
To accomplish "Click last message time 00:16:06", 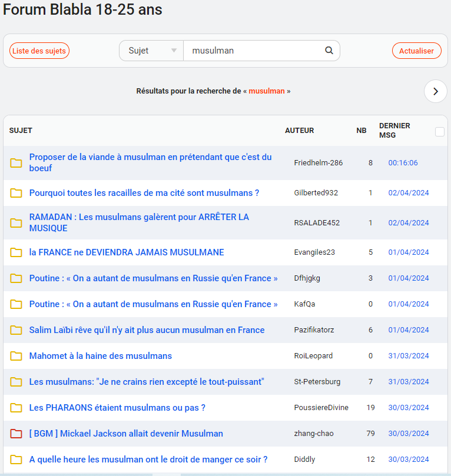I will pos(403,162).
